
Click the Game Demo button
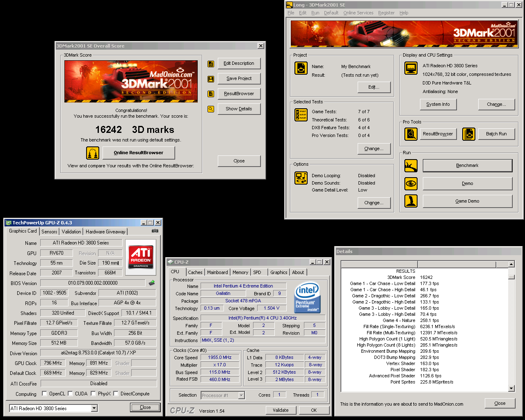pos(468,201)
